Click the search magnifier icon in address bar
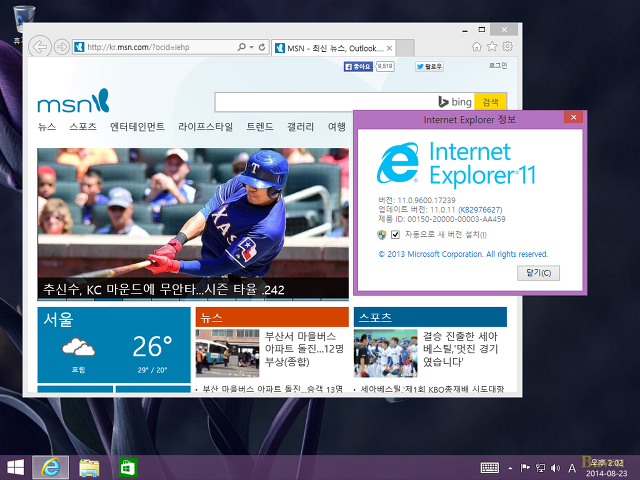 click(242, 47)
